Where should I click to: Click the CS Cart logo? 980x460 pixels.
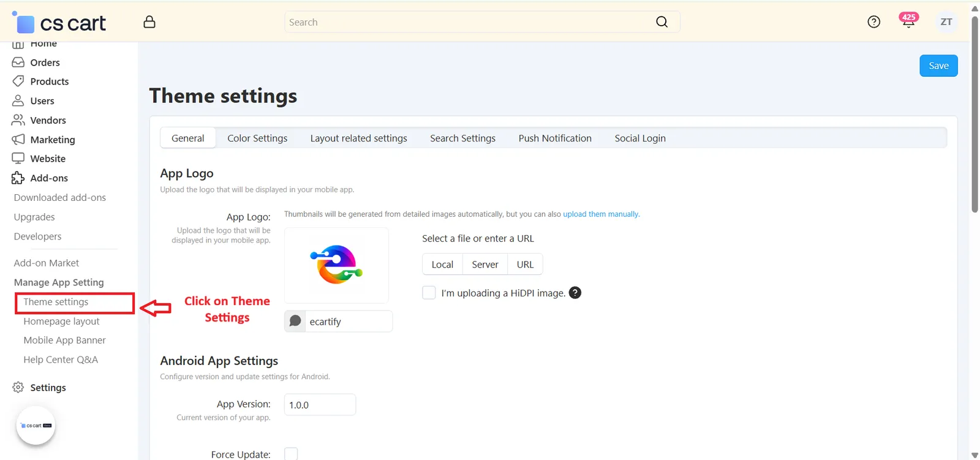pos(59,23)
